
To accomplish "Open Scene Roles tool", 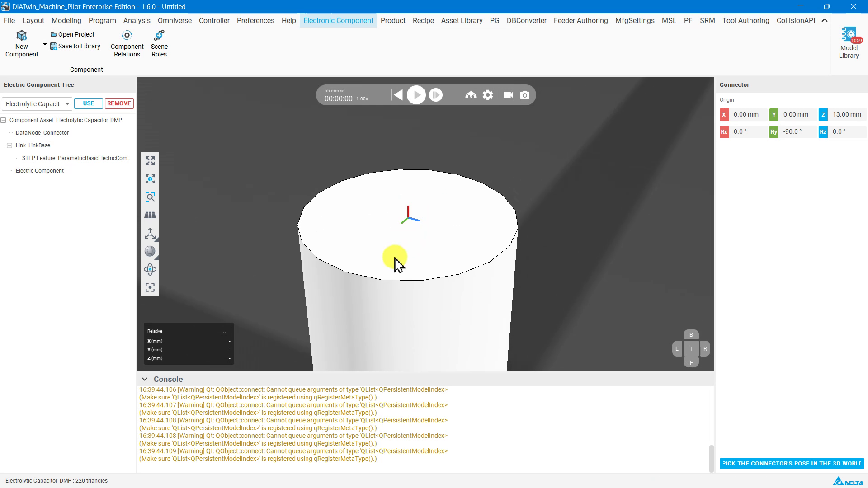I will click(x=159, y=44).
